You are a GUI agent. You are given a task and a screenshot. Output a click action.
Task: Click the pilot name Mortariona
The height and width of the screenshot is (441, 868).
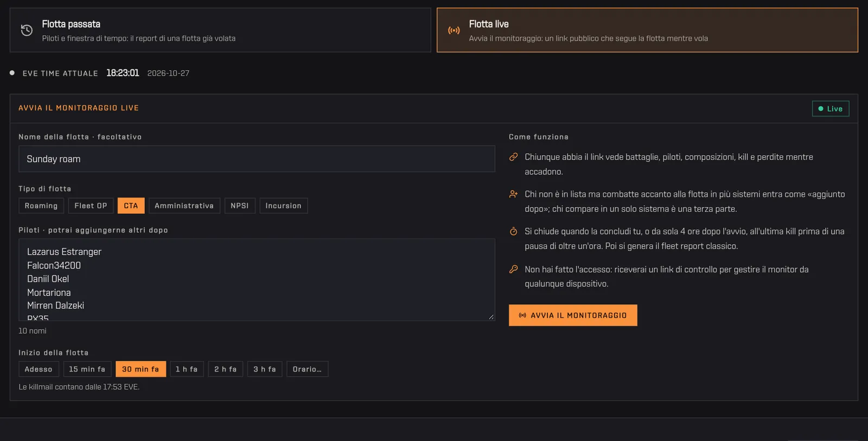(49, 292)
